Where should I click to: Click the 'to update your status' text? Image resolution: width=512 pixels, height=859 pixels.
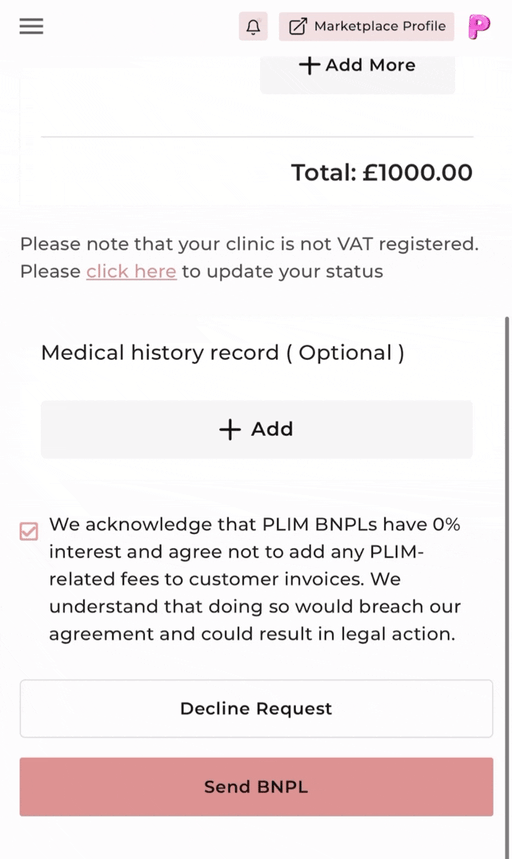(x=283, y=272)
